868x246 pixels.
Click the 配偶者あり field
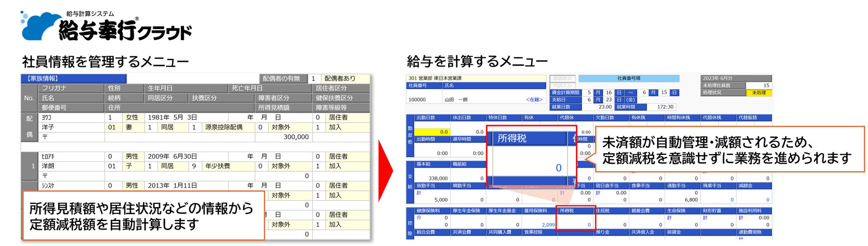pyautogui.click(x=345, y=78)
